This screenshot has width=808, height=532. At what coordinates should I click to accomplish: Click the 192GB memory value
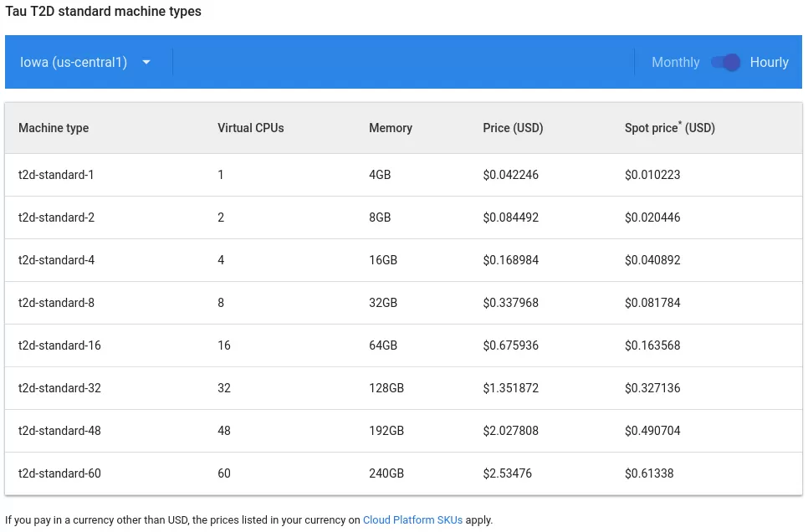tap(386, 431)
